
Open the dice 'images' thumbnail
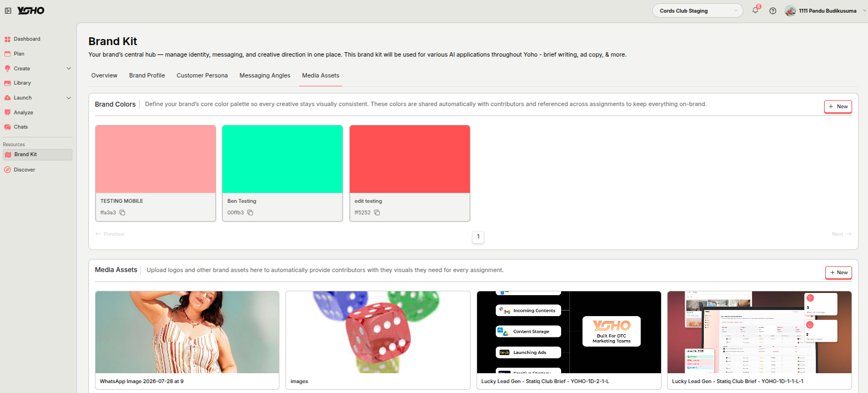(378, 332)
